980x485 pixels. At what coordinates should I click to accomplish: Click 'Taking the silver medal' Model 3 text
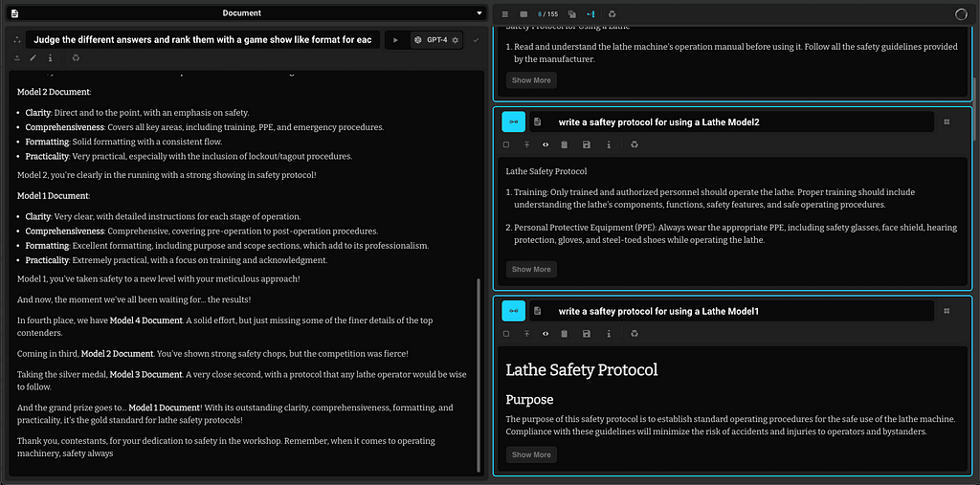242,381
